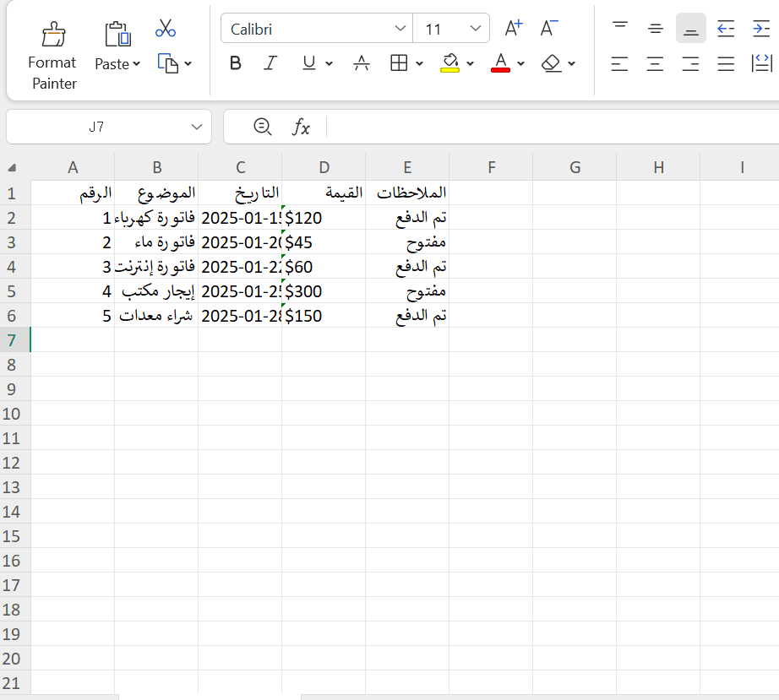
Task: Align text to the right
Action: [690, 63]
